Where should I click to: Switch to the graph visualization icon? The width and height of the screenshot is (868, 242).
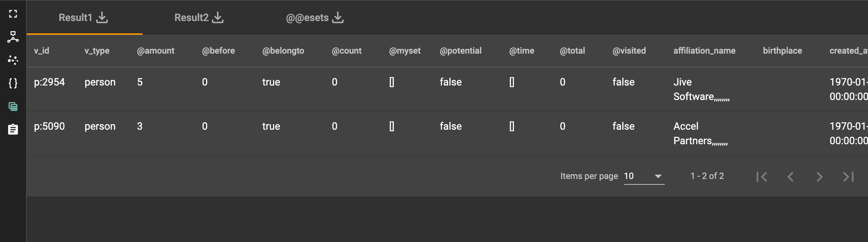[13, 60]
